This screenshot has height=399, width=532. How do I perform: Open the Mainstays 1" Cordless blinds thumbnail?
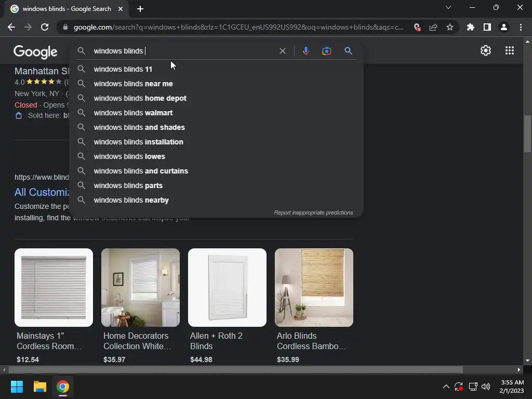pyautogui.click(x=54, y=288)
